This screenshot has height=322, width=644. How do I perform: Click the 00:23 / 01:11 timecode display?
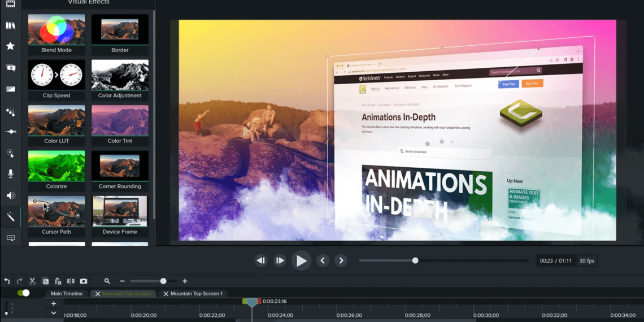[555, 260]
